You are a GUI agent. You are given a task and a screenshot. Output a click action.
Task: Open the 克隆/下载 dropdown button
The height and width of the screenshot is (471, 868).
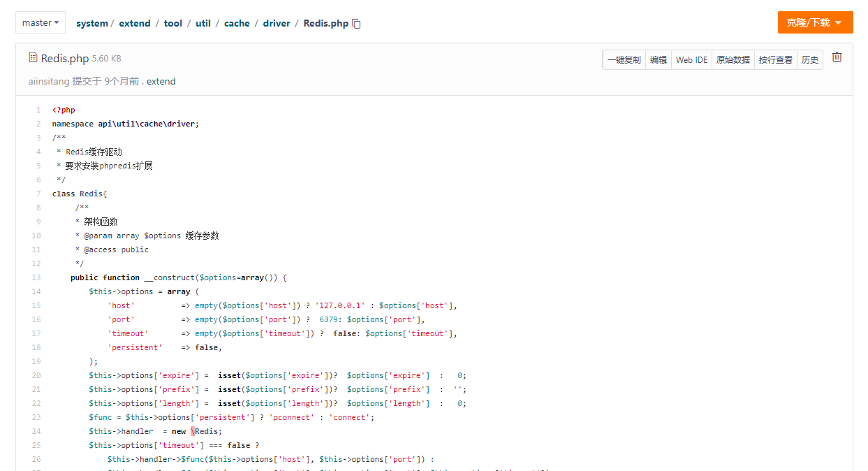(x=815, y=22)
